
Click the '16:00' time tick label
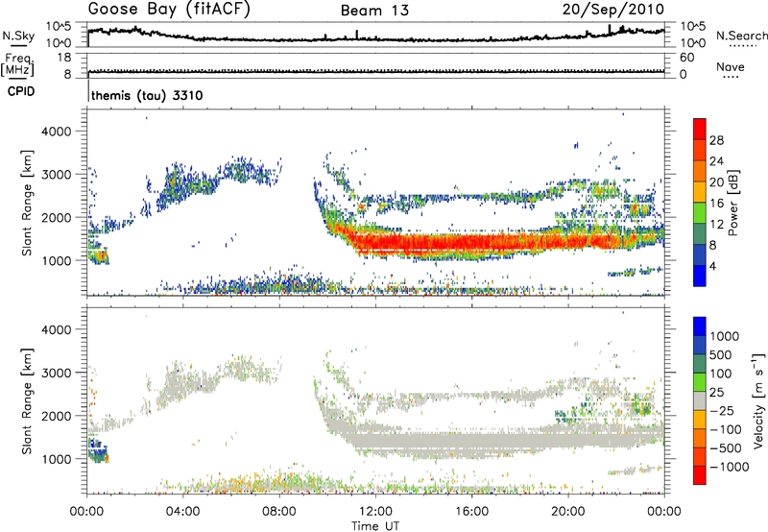(471, 512)
